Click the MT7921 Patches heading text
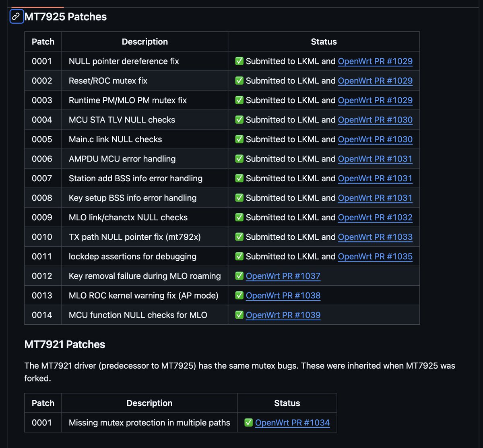 [65, 344]
